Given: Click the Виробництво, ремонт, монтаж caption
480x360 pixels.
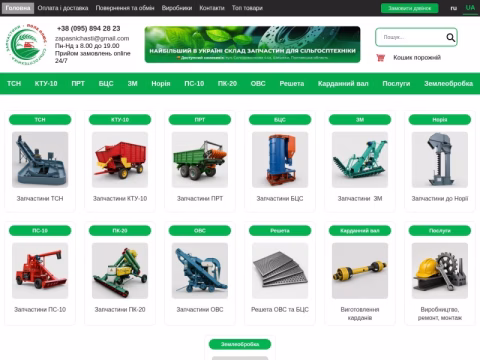Looking at the screenshot, I should (440, 314).
